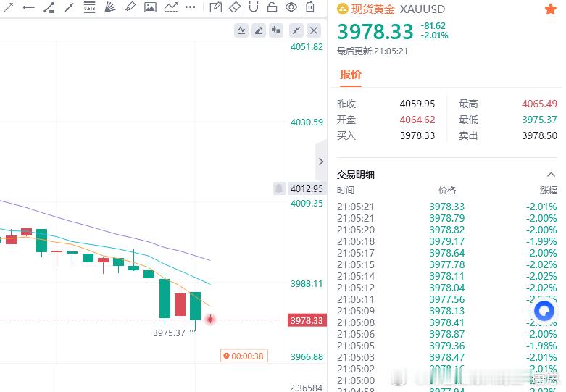This screenshot has width=566, height=392.
Task: Click trade price 3979.36 at 21:05:05
Action: point(447,346)
